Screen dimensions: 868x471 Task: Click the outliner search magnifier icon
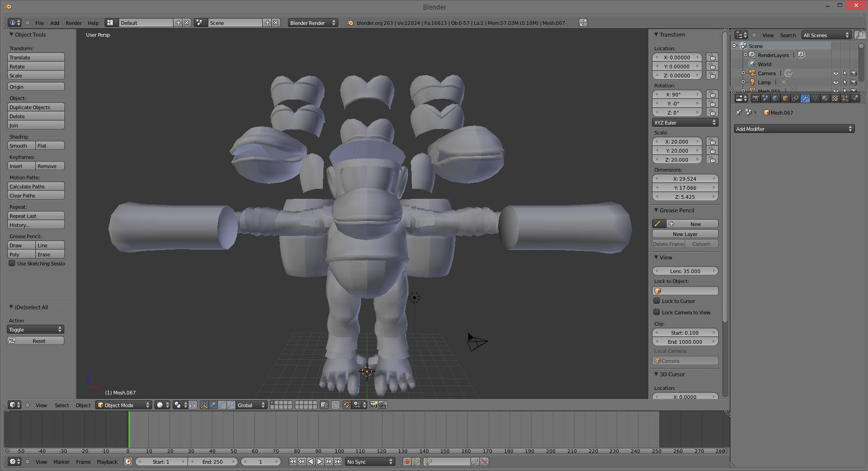(860, 35)
